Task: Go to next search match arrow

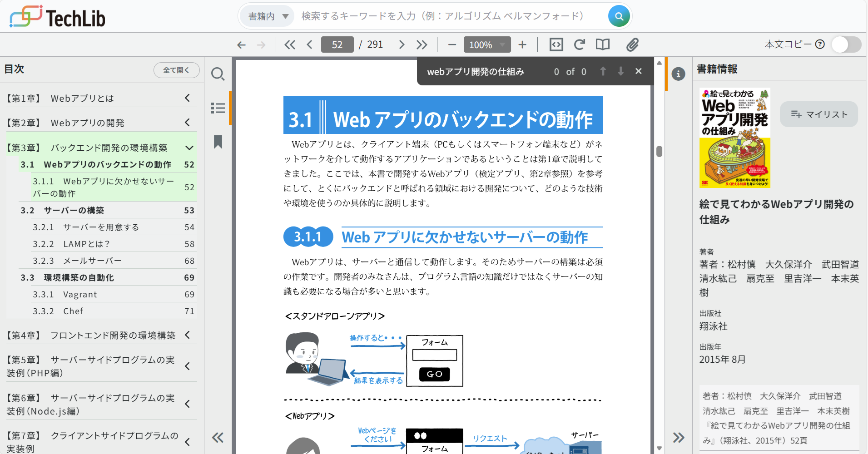Action: 620,71
